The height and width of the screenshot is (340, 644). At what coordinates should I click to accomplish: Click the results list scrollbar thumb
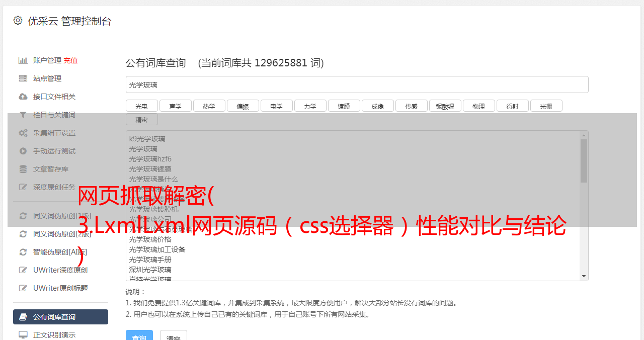point(584,161)
